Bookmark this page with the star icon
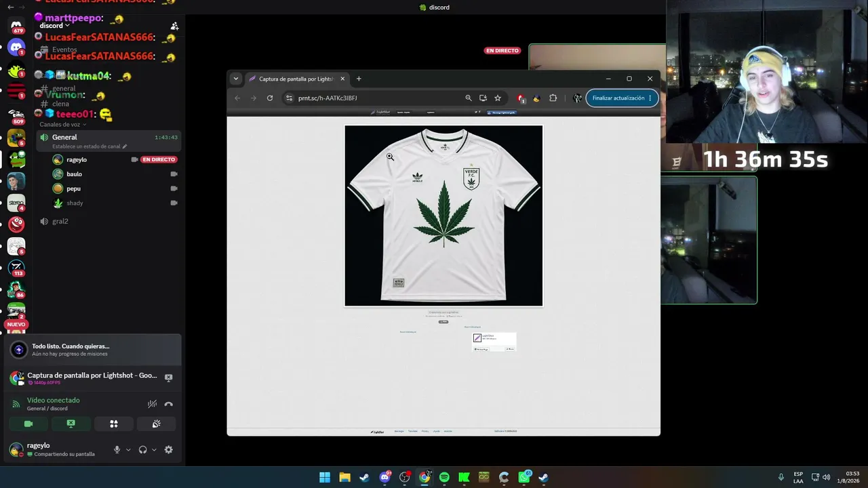868x488 pixels. [498, 98]
